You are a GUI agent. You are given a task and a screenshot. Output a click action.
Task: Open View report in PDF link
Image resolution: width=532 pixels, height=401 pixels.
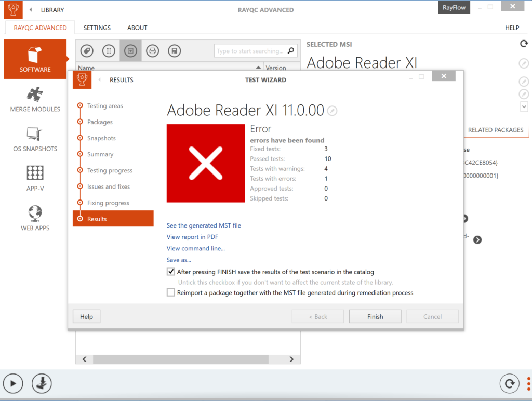coord(192,237)
